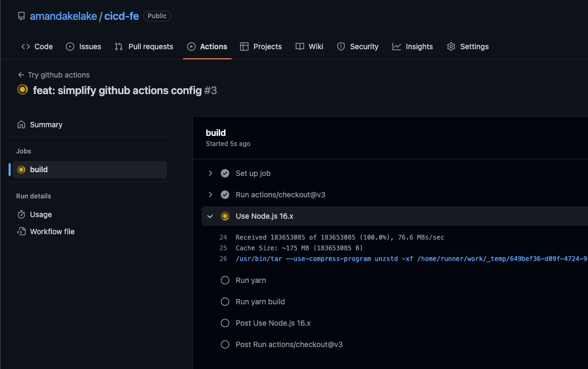Screen dimensions: 588x369
Task: Open the repository Settings tab
Action: pos(468,47)
